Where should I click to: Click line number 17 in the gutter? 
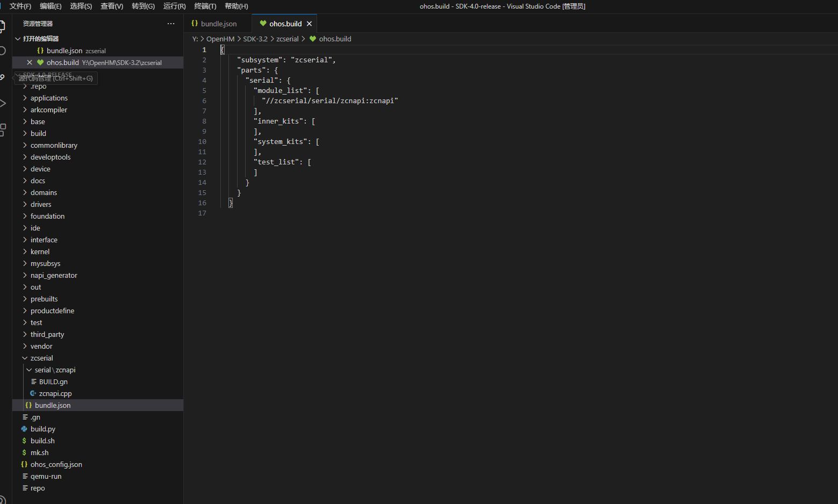pos(202,213)
